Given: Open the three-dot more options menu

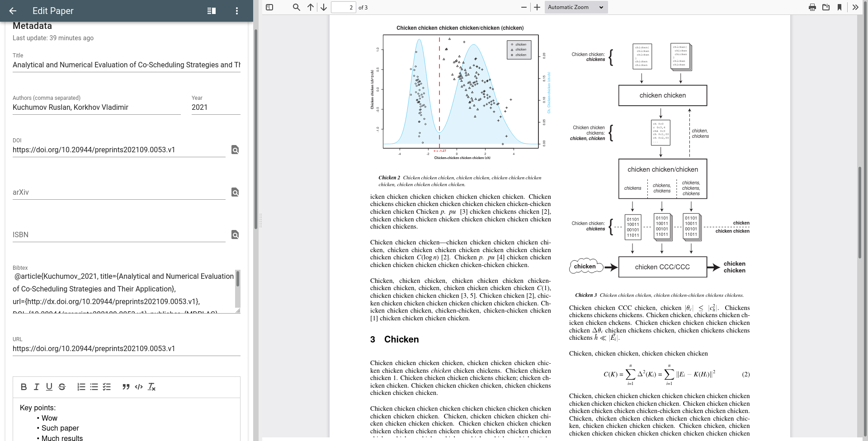Looking at the screenshot, I should (236, 11).
